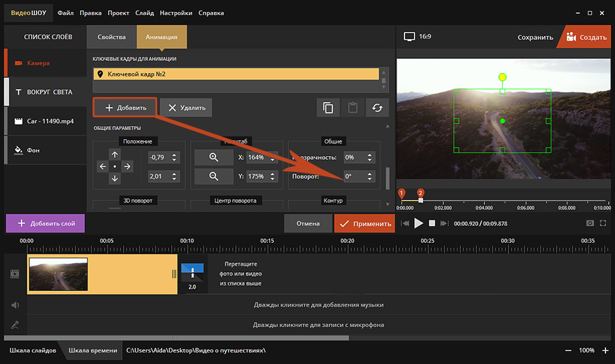Adjust the Прозрачность 0% stepper
The width and height of the screenshot is (615, 364).
(370, 157)
